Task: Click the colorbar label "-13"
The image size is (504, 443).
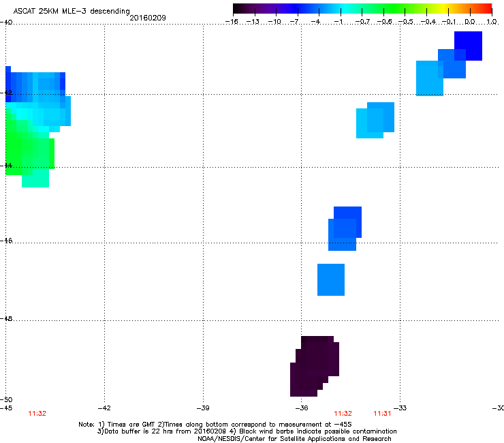Action: (x=253, y=22)
